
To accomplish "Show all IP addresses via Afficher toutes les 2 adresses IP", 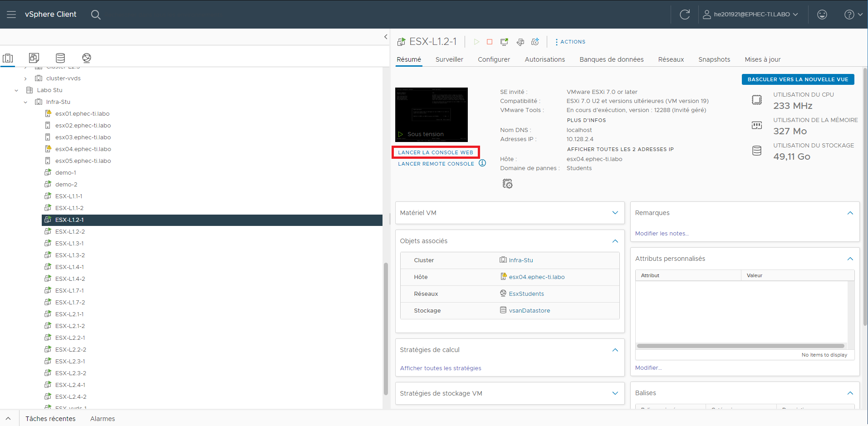I will coord(620,149).
